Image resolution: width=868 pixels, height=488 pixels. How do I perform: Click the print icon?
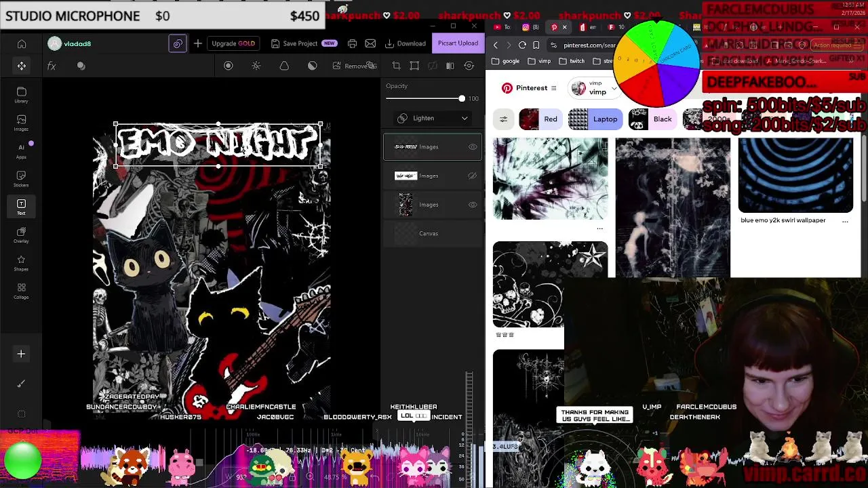pyautogui.click(x=352, y=44)
